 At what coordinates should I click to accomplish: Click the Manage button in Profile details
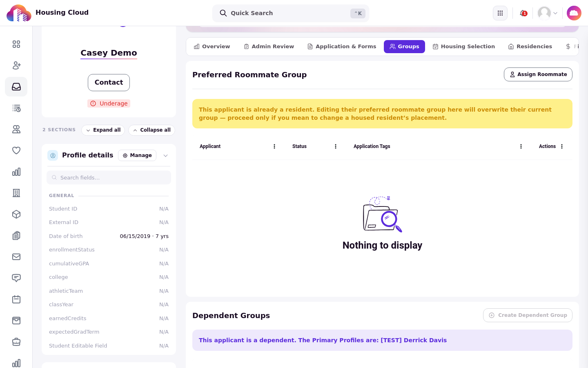pyautogui.click(x=137, y=155)
